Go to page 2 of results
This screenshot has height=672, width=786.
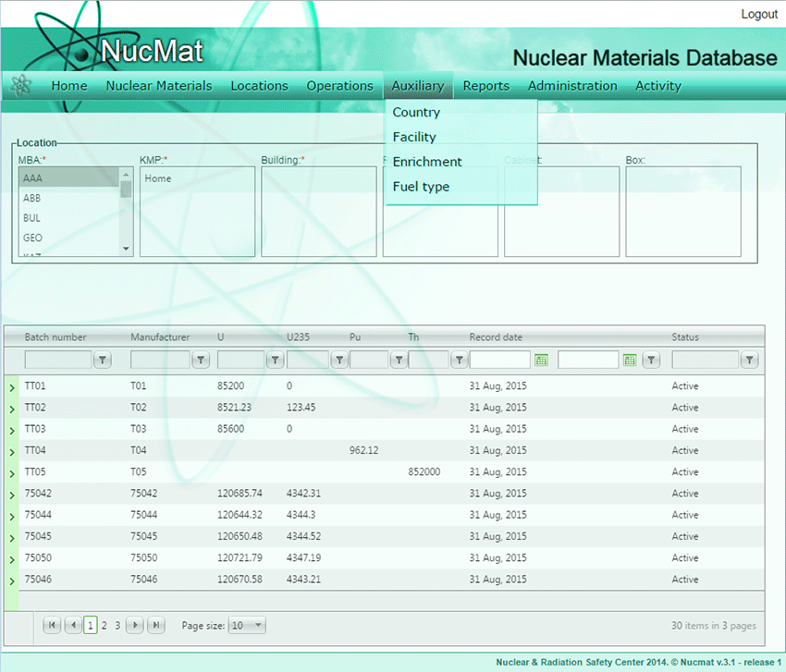pyautogui.click(x=104, y=626)
